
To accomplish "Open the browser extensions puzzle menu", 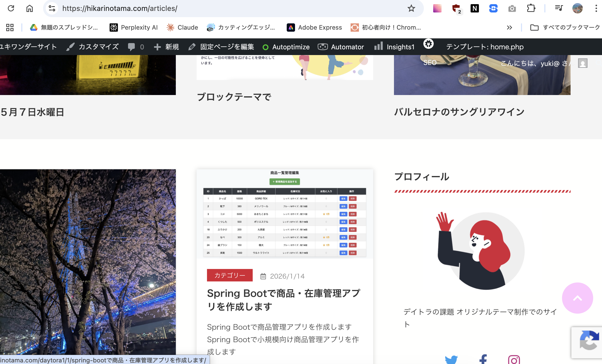I will 531,8.
